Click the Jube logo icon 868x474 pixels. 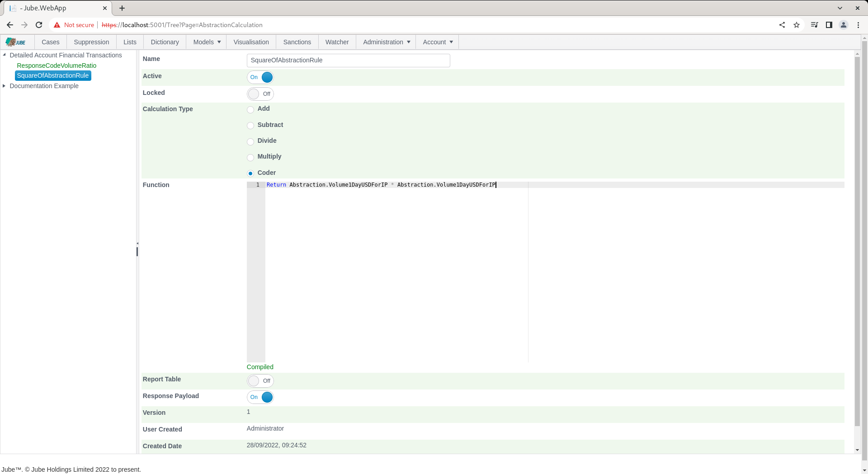click(x=15, y=42)
